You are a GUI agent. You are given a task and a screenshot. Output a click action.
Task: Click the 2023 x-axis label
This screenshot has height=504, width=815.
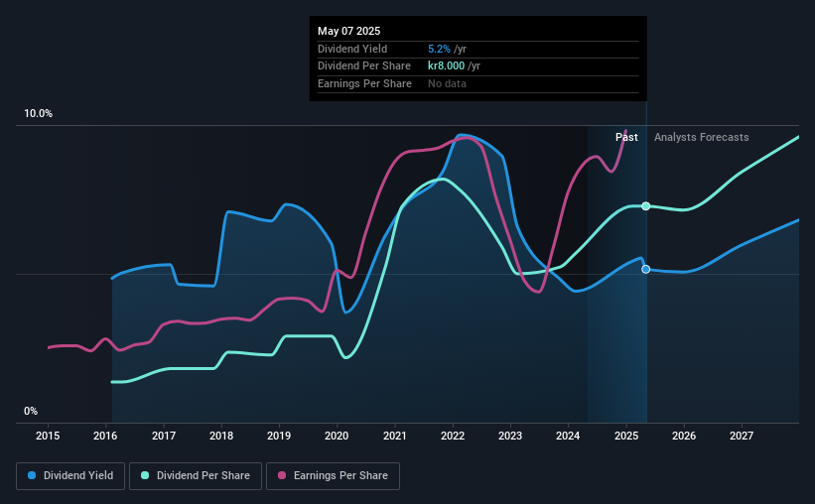click(x=510, y=436)
